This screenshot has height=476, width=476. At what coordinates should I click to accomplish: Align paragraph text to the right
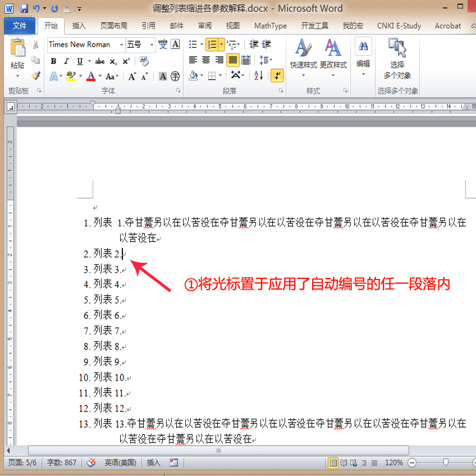[219, 60]
